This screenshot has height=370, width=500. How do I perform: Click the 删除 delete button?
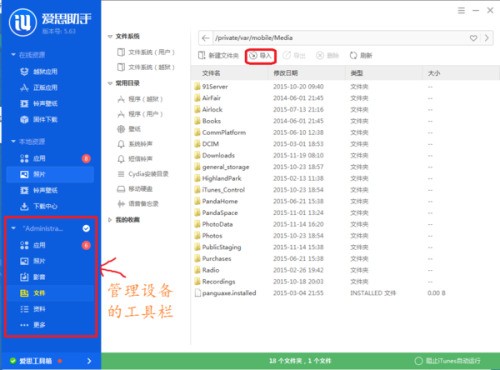click(x=327, y=55)
